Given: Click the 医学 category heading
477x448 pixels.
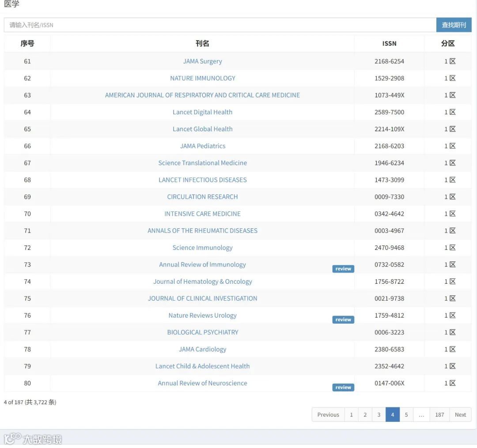Looking at the screenshot, I should point(11,4).
